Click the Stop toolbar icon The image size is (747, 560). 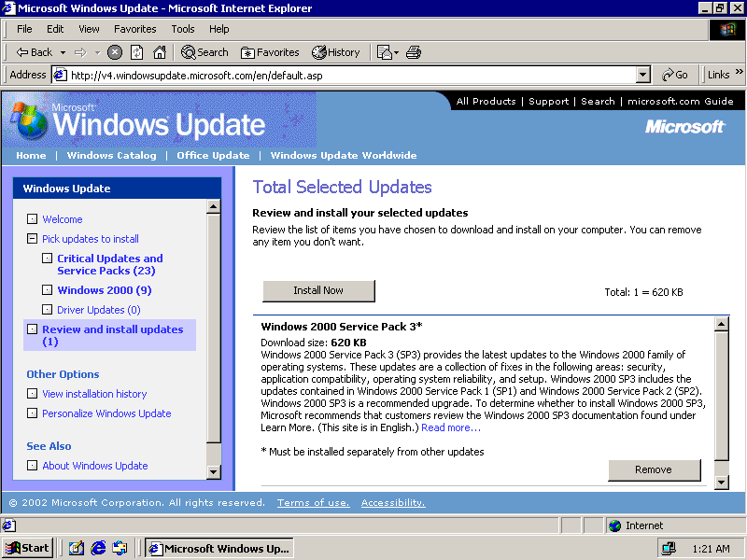(x=115, y=52)
